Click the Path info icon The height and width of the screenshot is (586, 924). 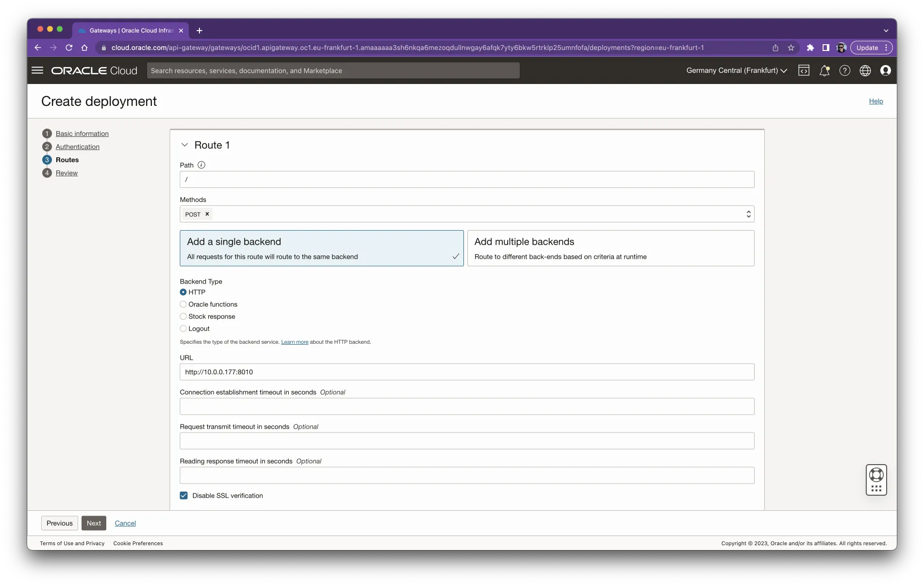click(201, 165)
